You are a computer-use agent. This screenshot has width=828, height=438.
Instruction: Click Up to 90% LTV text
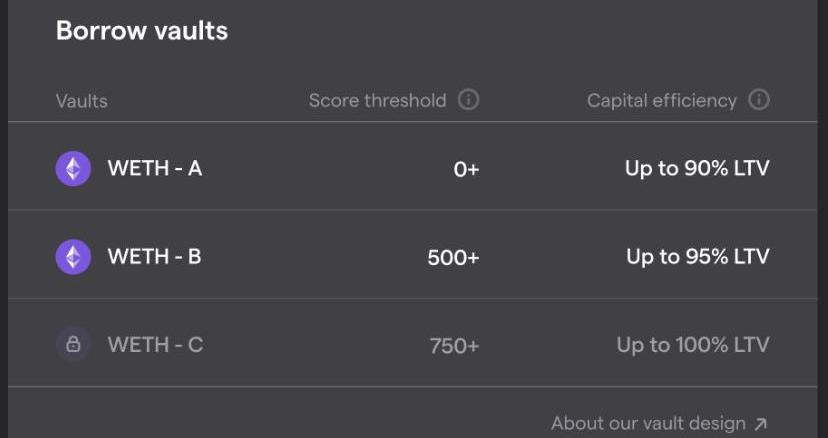tap(697, 168)
